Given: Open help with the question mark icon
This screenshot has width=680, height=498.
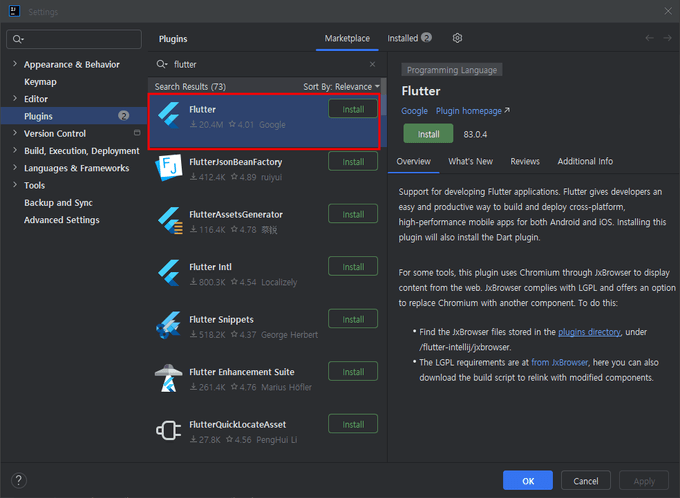Looking at the screenshot, I should [18, 480].
